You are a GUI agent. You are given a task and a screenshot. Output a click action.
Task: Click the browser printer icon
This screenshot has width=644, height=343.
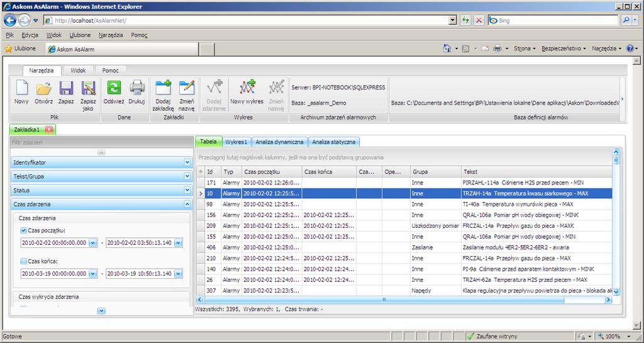[497, 48]
